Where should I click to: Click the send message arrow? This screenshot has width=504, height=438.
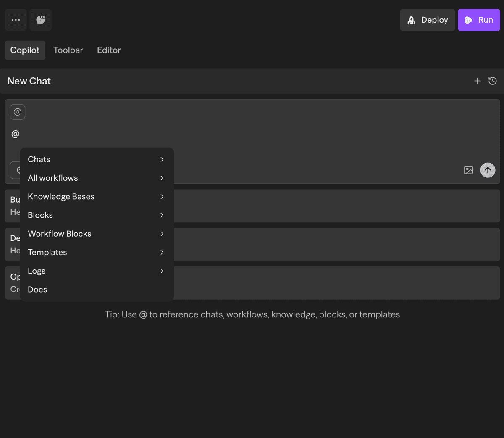488,170
